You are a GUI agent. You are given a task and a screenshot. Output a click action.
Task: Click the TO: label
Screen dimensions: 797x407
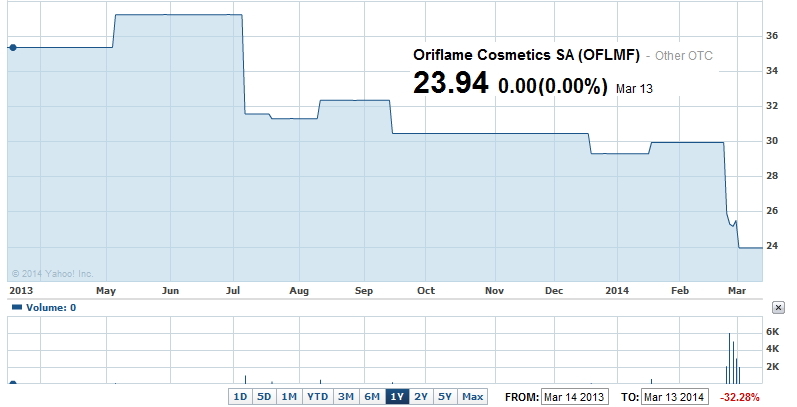pos(629,397)
